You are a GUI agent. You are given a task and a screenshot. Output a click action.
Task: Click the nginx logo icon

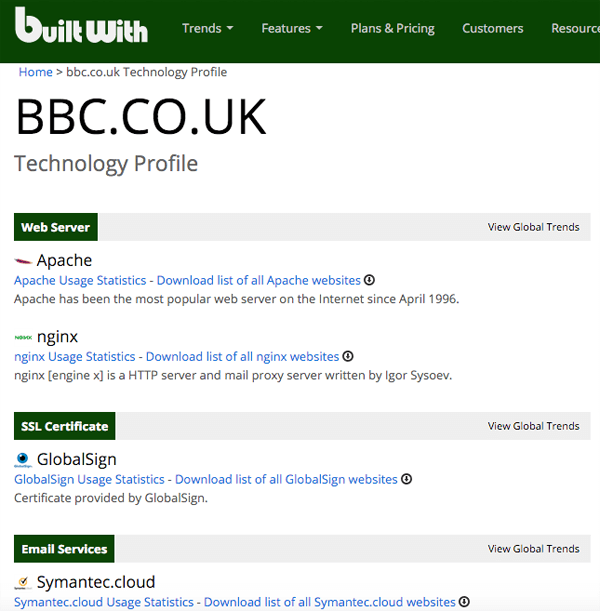tap(23, 337)
